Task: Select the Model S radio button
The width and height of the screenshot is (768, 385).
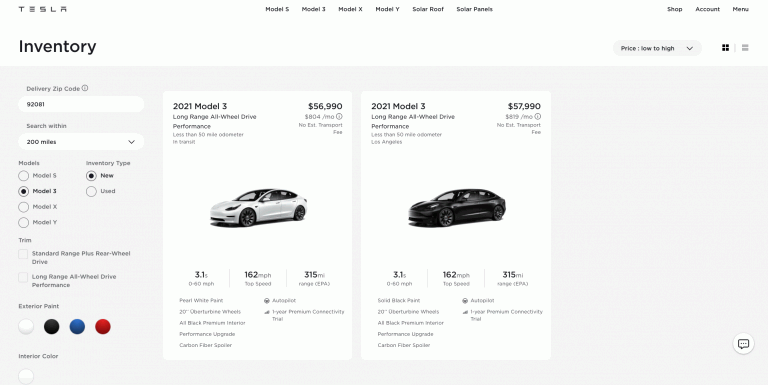Action: point(24,175)
